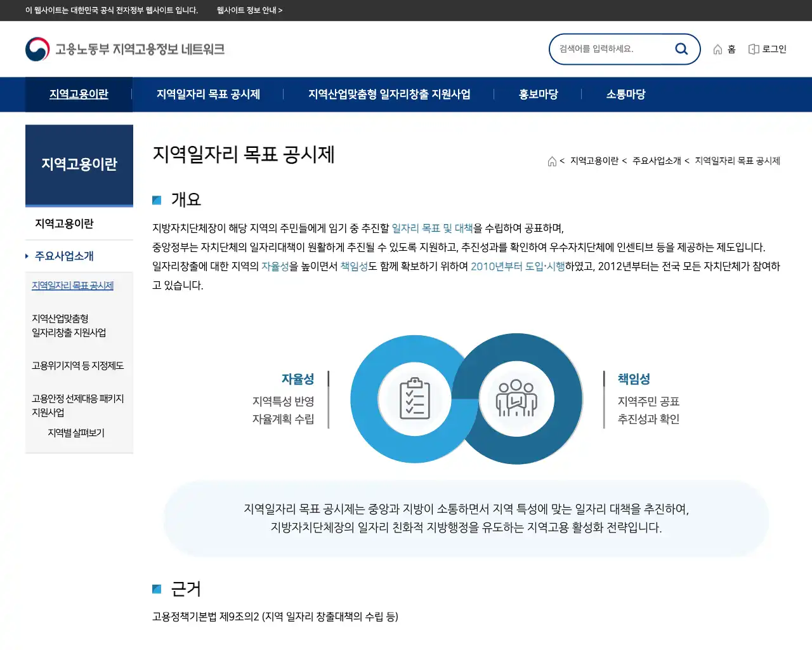812x650 pixels.
Task: Click the 자율성 link in the overview text
Action: click(x=275, y=266)
